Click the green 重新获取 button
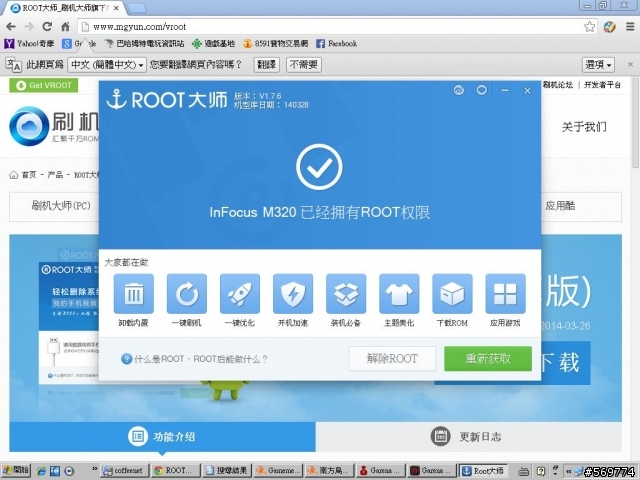 pos(488,359)
